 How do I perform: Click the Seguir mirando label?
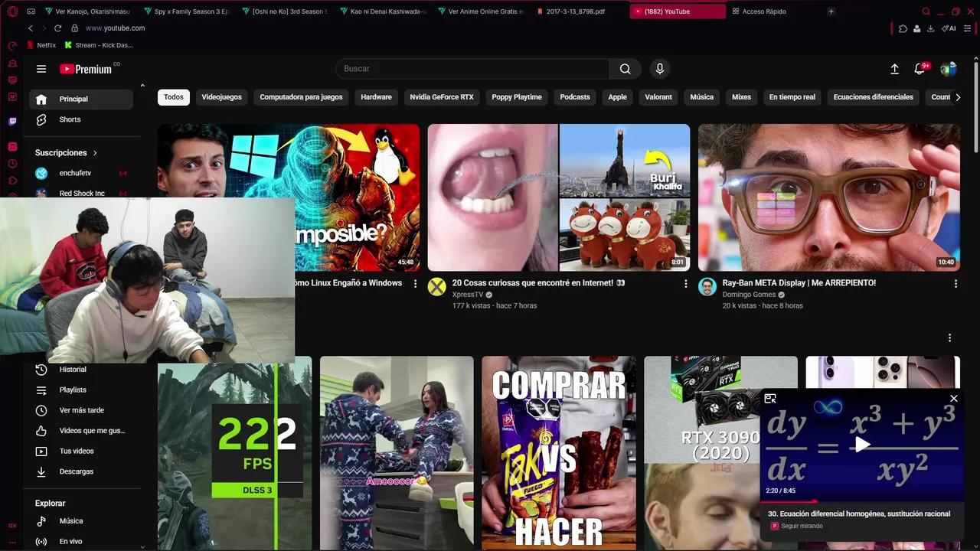click(802, 527)
